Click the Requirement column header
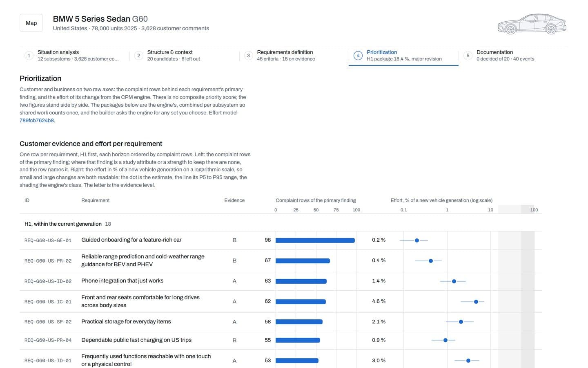This screenshot has height=368, width=588. coord(95,200)
